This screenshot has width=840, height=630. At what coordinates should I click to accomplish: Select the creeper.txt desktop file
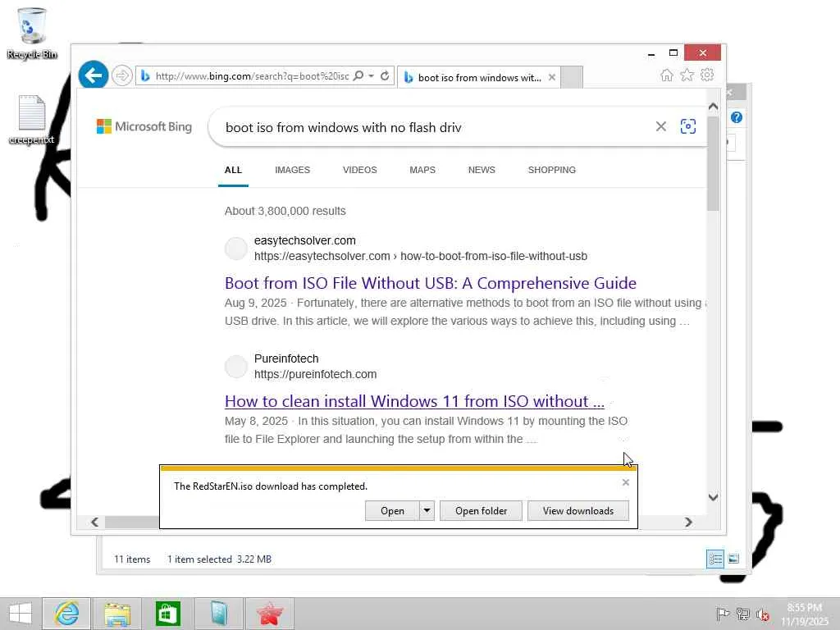(32, 120)
